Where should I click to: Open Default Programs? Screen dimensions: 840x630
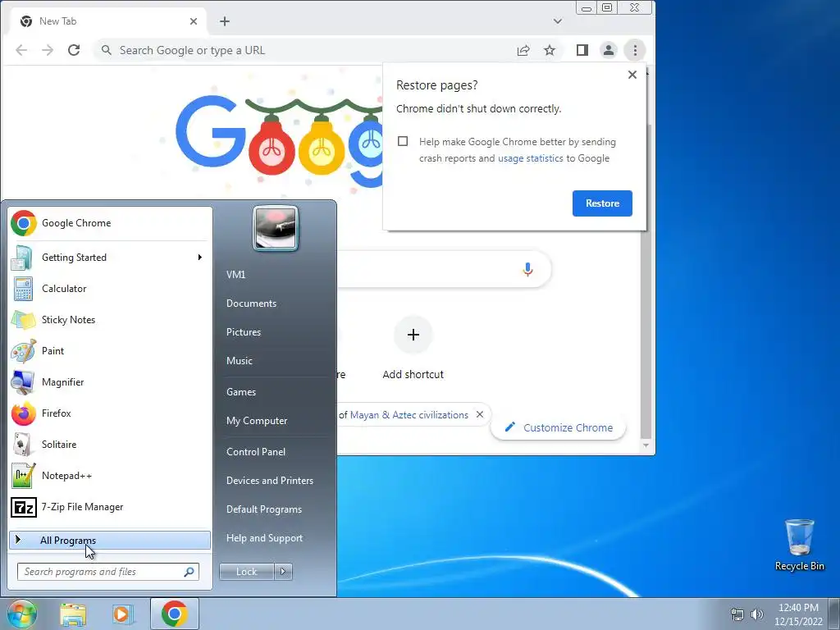coord(264,509)
